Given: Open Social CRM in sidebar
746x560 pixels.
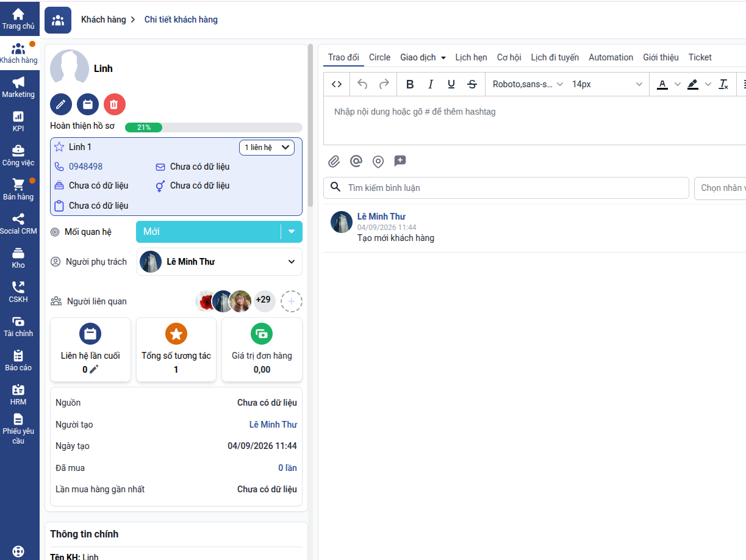Looking at the screenshot, I should 18,224.
